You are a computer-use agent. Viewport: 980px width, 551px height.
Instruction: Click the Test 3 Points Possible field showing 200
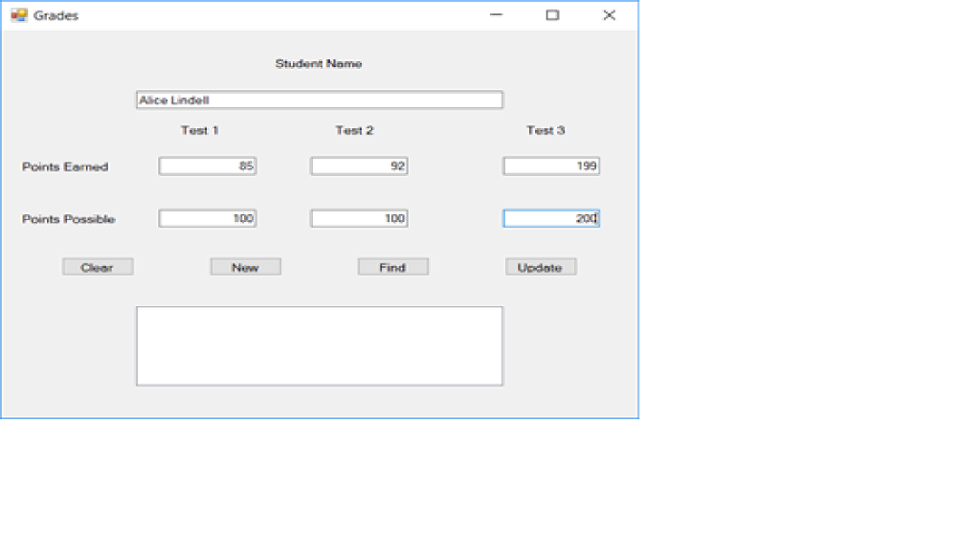click(551, 218)
